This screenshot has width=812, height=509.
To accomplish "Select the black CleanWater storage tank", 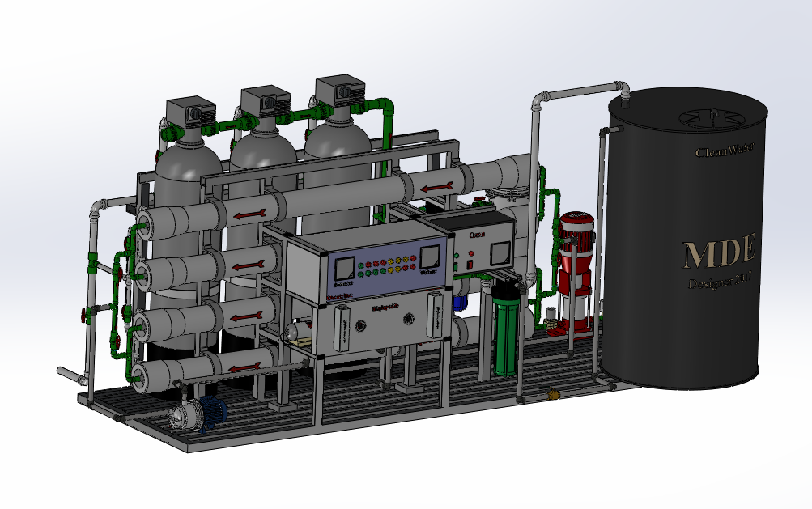I will tap(685, 238).
